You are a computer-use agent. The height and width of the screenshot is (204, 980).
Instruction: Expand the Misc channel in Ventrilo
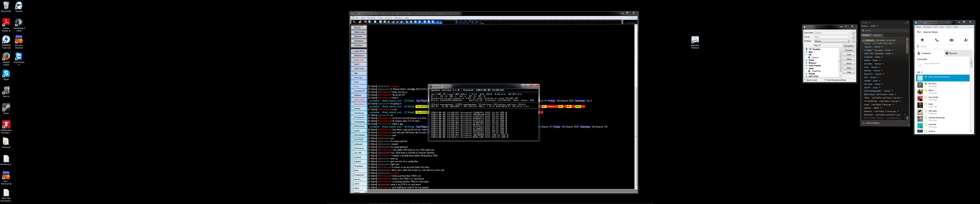(806, 52)
